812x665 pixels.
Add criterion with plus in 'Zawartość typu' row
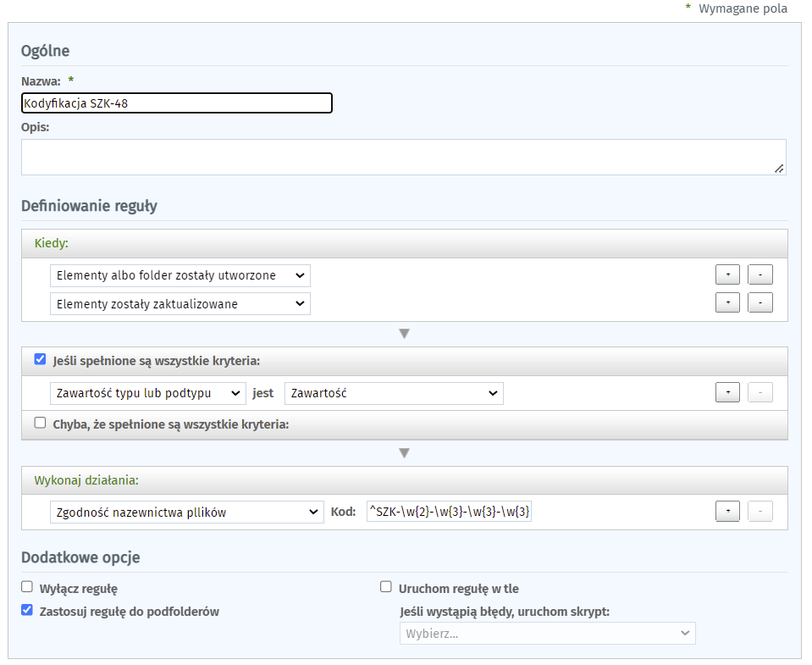click(728, 393)
